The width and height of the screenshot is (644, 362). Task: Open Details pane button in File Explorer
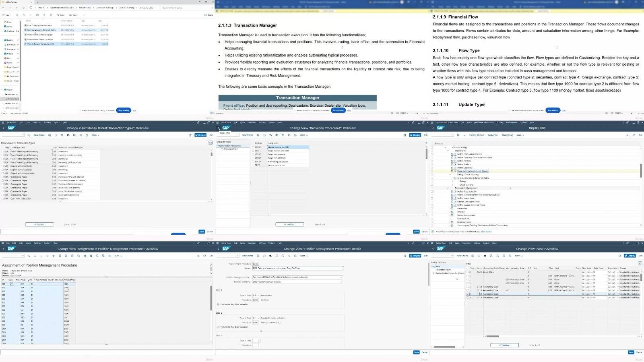(209, 15)
